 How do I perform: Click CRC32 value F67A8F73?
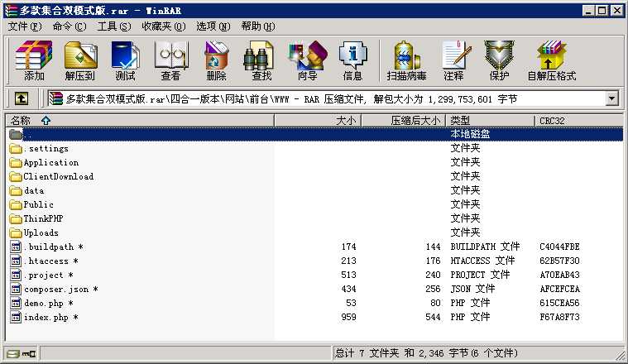[559, 317]
